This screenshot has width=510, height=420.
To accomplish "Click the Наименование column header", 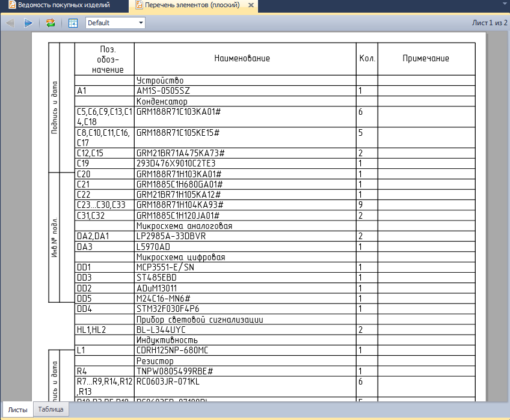I will pos(242,58).
